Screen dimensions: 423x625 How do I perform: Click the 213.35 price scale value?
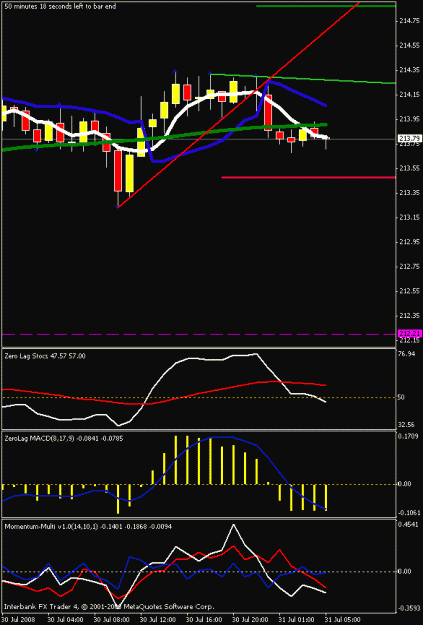coord(409,193)
